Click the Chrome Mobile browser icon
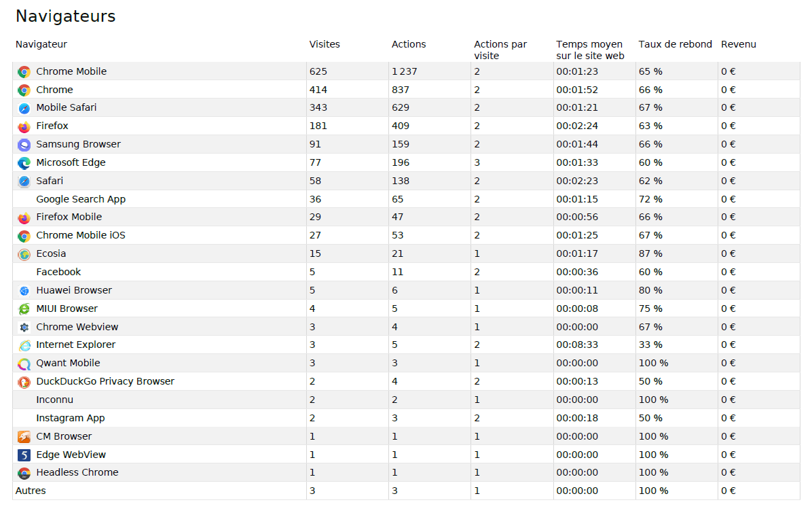Image resolution: width=812 pixels, height=511 pixels. 24,72
